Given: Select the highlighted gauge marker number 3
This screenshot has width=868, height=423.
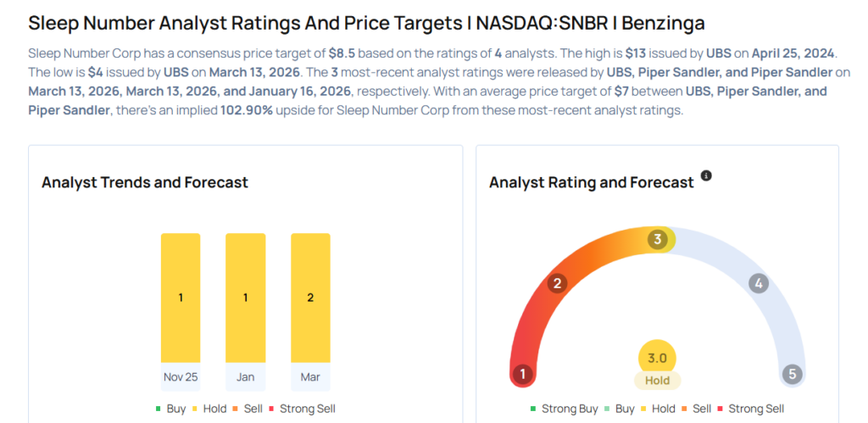Looking at the screenshot, I should pos(657,240).
